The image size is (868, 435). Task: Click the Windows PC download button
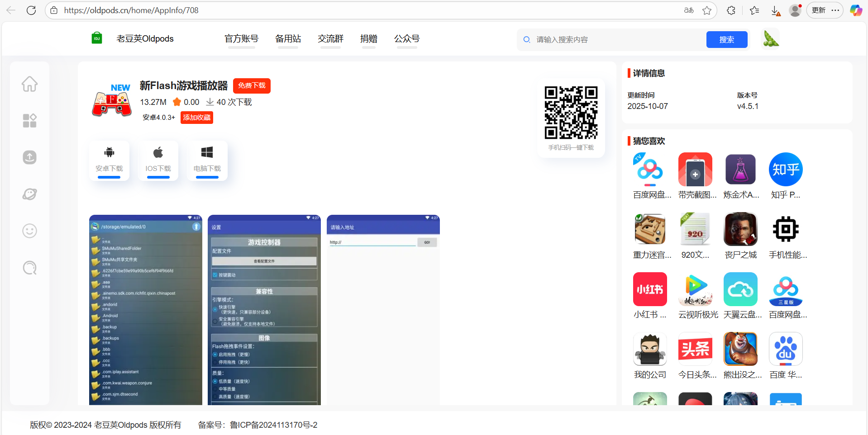(207, 160)
